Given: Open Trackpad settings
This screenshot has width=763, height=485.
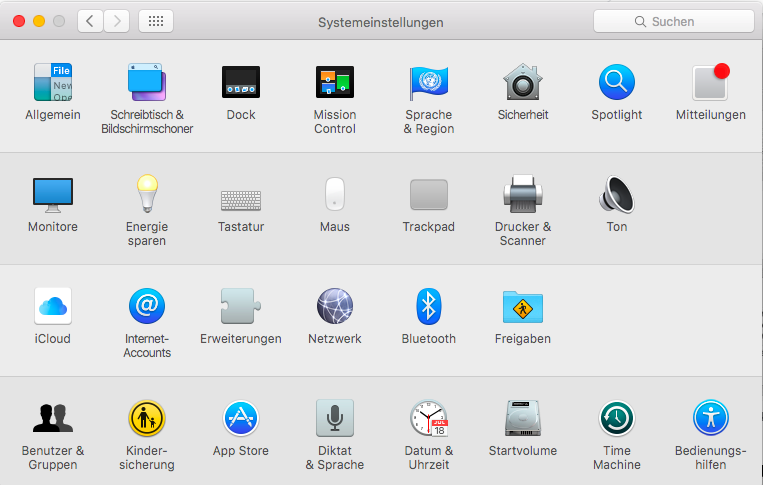Looking at the screenshot, I should [429, 195].
